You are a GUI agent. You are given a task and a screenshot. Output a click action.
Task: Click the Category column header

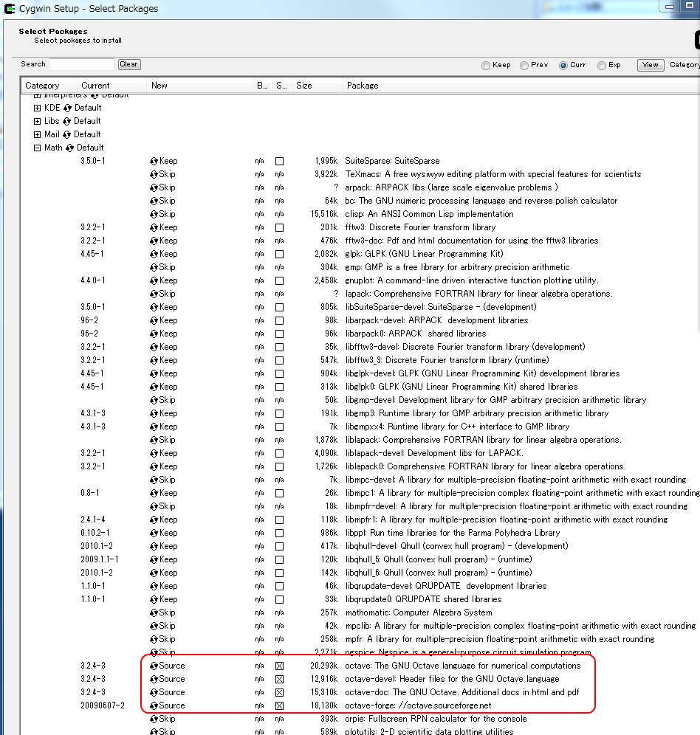(x=49, y=86)
